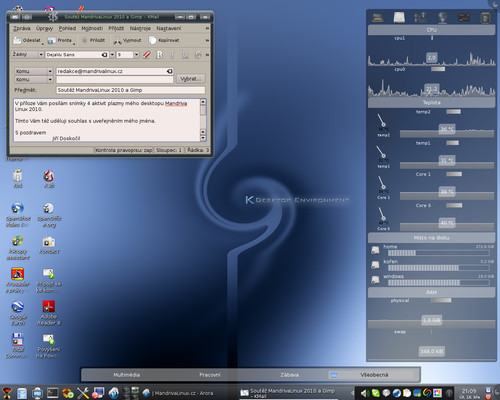Toggle Underline formatting in the composer
The image size is (500, 400).
point(185,55)
